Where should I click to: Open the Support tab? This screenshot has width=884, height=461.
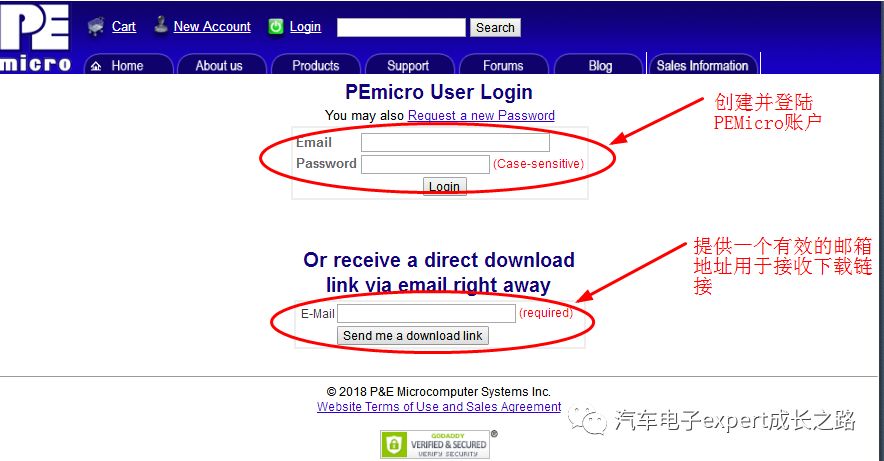409,65
